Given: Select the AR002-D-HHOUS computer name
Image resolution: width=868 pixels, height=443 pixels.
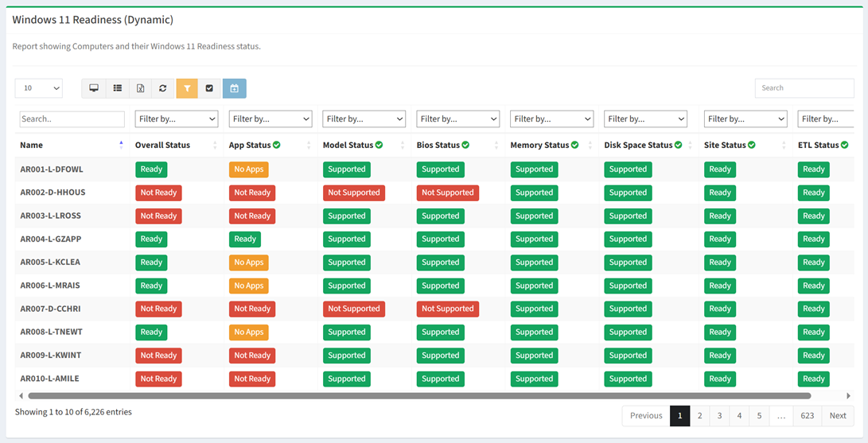Looking at the screenshot, I should [x=53, y=192].
